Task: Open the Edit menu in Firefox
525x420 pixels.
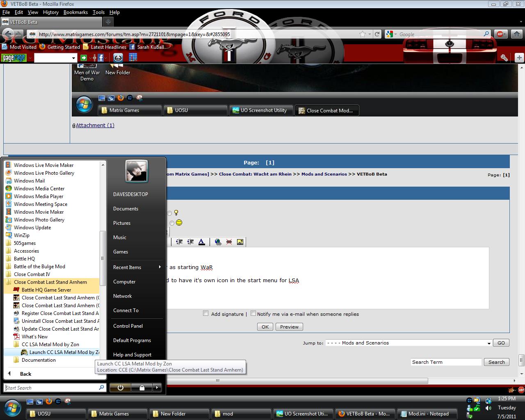Action: click(x=19, y=12)
